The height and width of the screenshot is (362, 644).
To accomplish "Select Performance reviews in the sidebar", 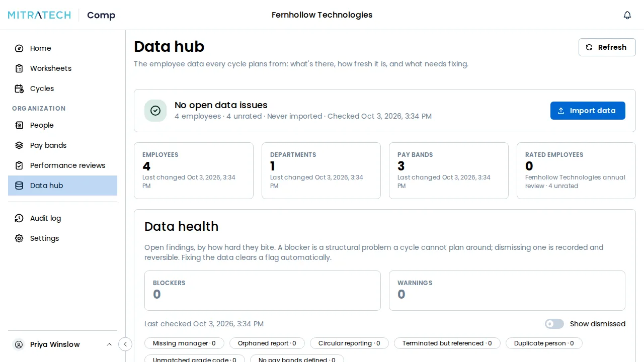I will click(63, 165).
